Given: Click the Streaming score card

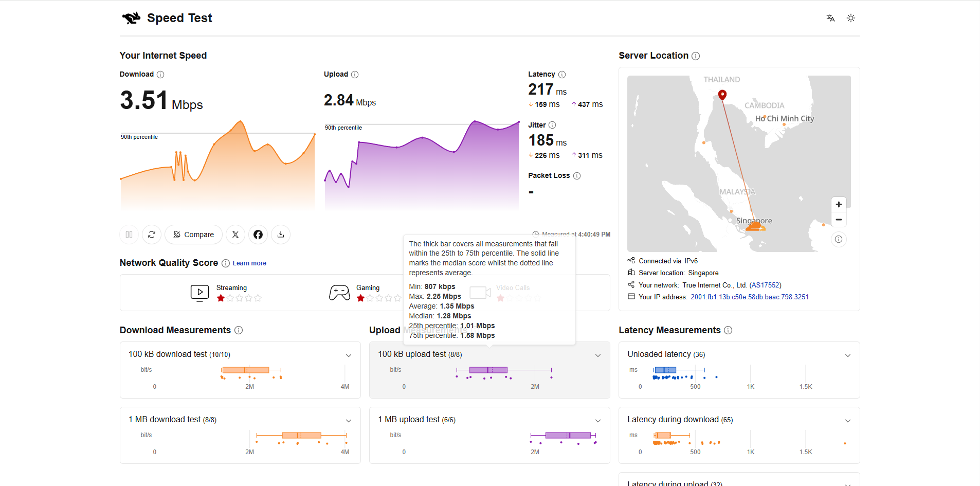Looking at the screenshot, I should point(226,293).
